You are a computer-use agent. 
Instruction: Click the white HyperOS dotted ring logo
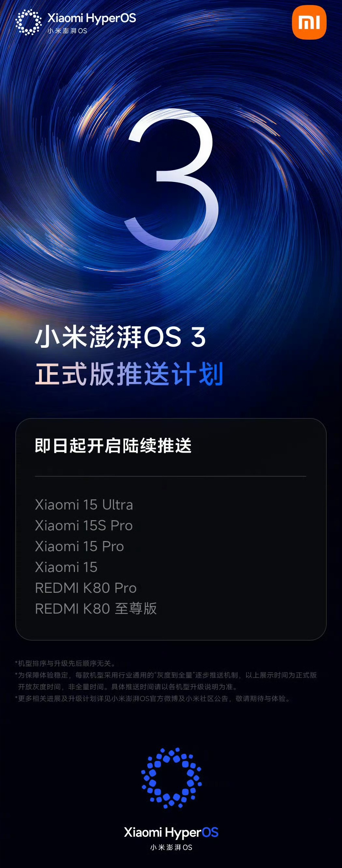click(x=29, y=22)
